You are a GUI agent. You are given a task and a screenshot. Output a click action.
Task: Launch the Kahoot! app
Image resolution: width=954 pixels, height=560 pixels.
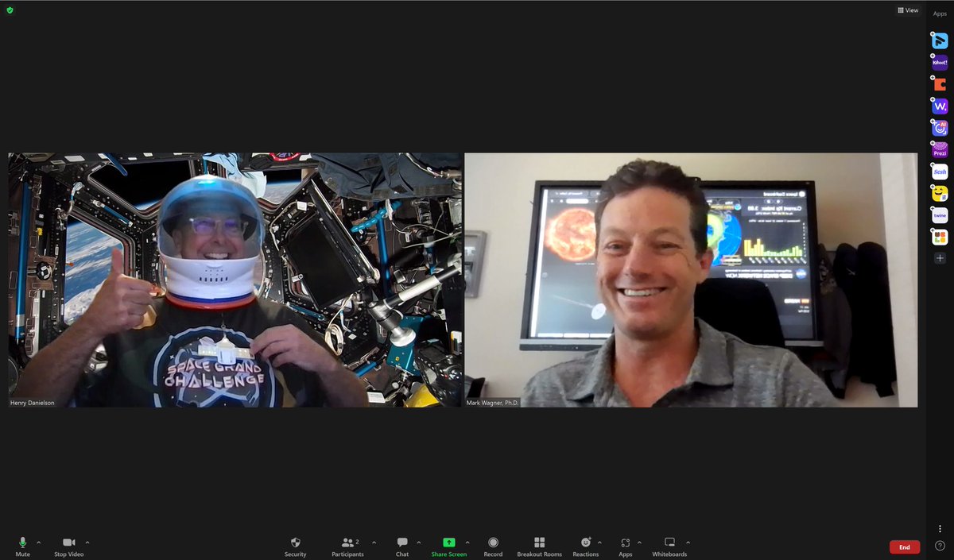[940, 62]
